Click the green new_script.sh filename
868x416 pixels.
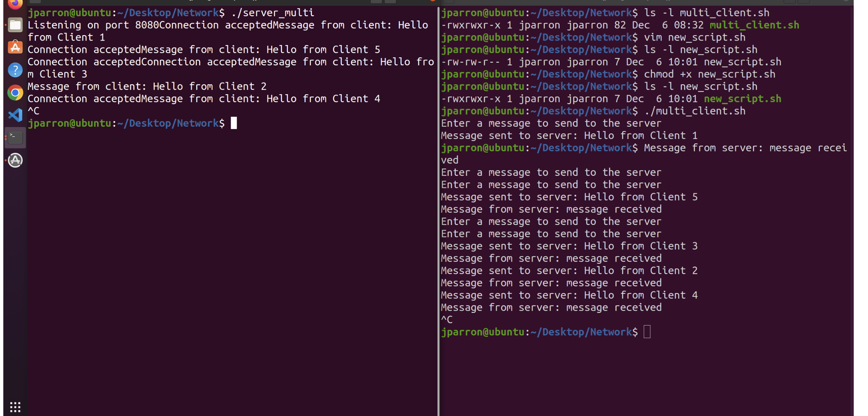742,99
